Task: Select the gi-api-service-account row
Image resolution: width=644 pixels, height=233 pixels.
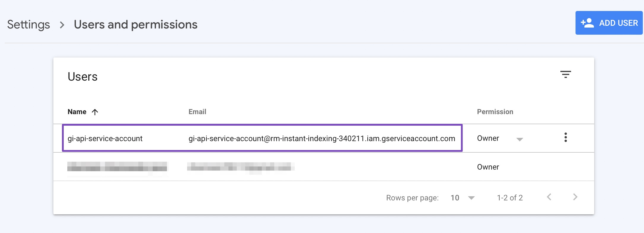Action: tap(105, 138)
